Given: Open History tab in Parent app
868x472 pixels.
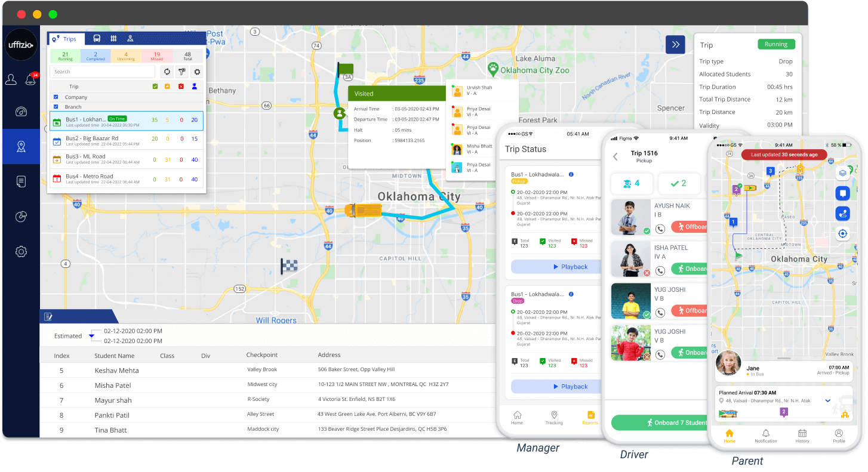Looking at the screenshot, I should 802,436.
